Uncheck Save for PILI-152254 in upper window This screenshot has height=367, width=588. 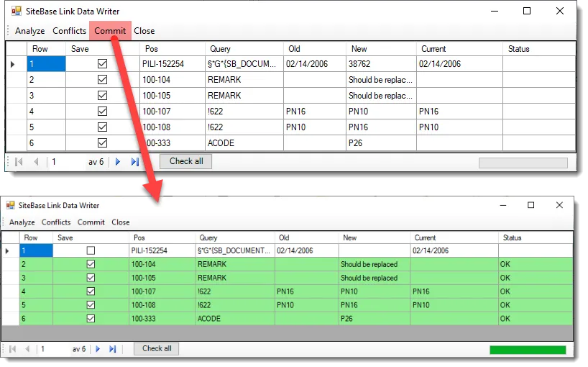[102, 64]
